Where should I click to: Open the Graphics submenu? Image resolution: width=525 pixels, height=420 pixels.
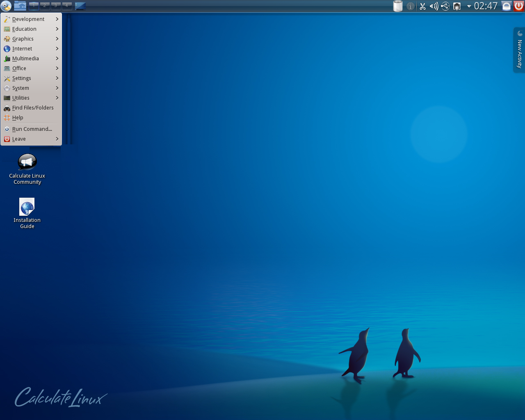pyautogui.click(x=31, y=39)
